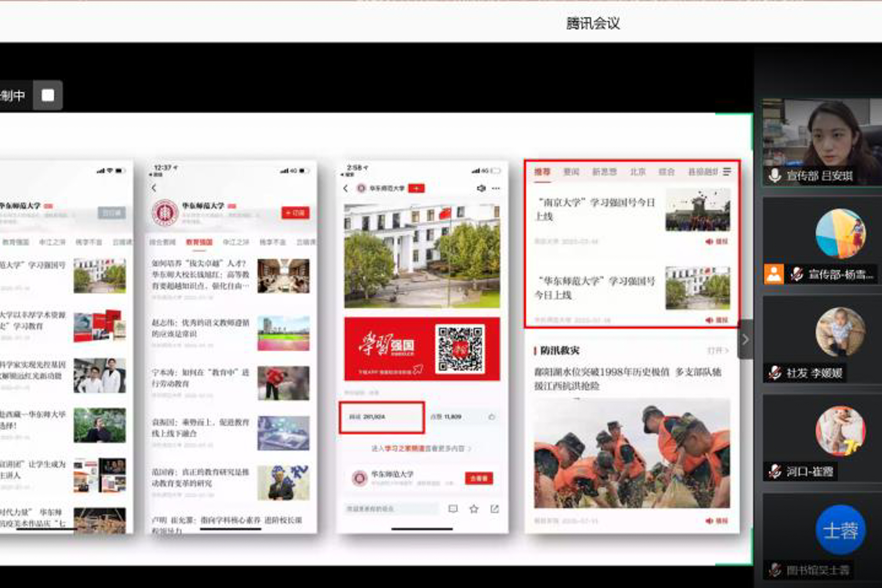
Task: Click the back chevron on second phone screen
Action: pos(154,188)
